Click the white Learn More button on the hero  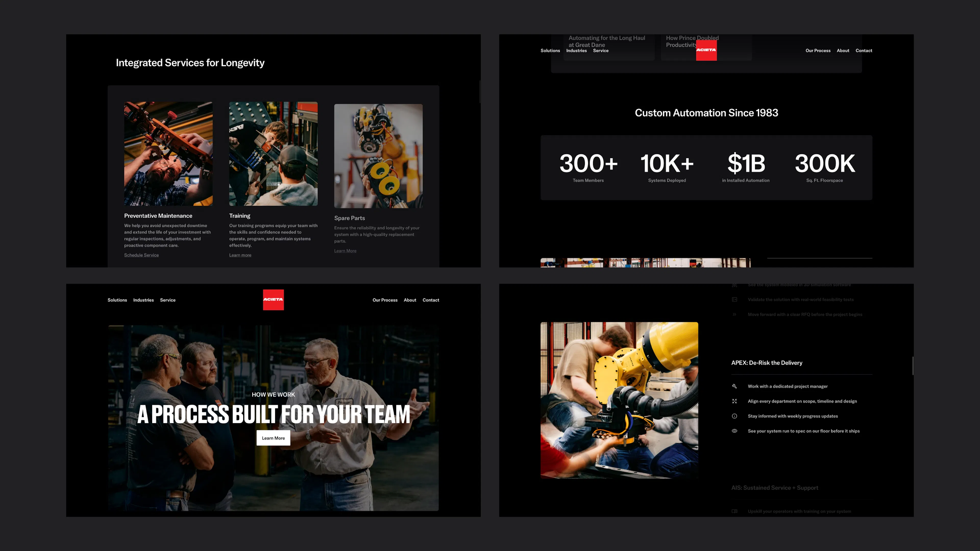pyautogui.click(x=273, y=438)
